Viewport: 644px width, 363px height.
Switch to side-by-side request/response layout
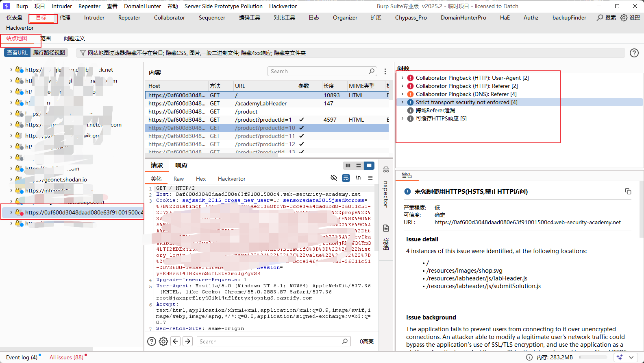348,166
